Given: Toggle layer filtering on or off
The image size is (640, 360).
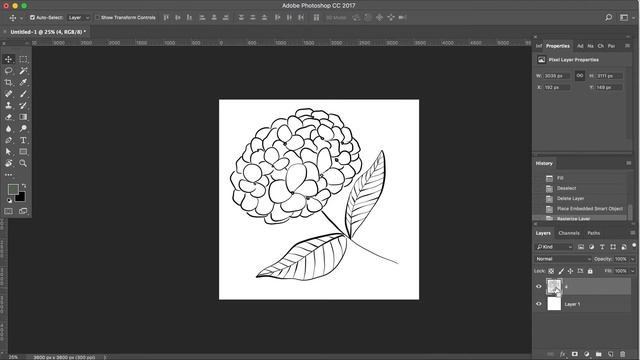Looking at the screenshot, I should point(634,245).
